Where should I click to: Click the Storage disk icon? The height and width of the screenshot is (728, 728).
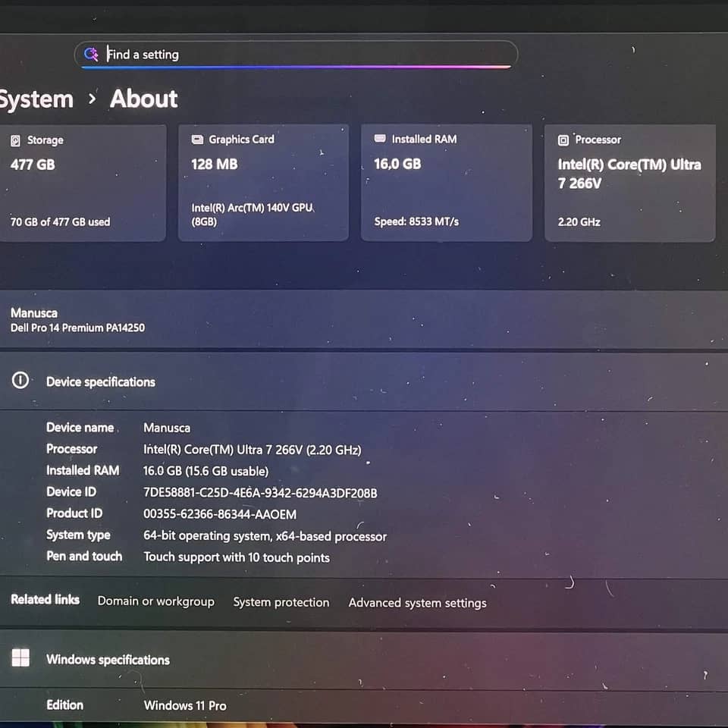[16, 140]
